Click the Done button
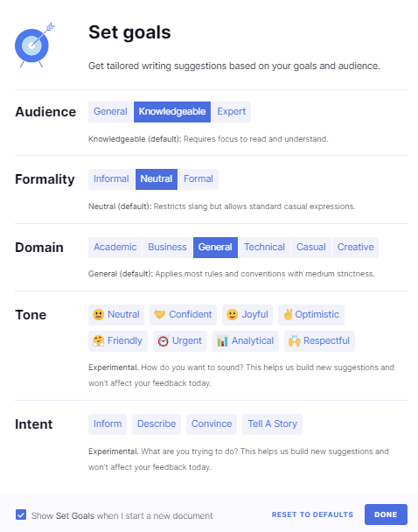 pos(386,514)
